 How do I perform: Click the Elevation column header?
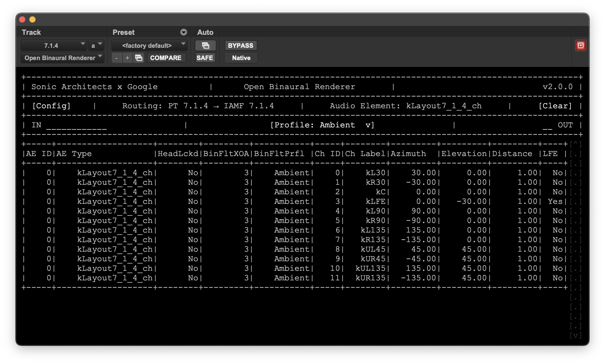coord(464,154)
